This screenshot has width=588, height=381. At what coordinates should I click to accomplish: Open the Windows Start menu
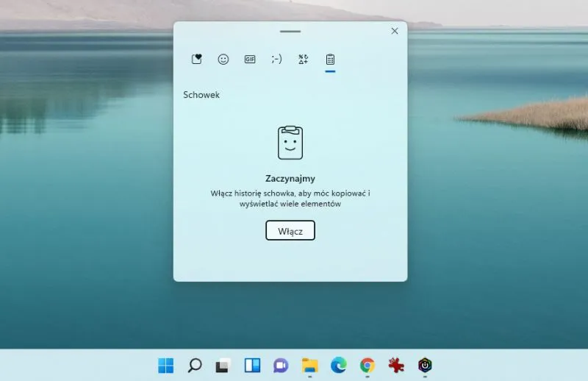[166, 366]
